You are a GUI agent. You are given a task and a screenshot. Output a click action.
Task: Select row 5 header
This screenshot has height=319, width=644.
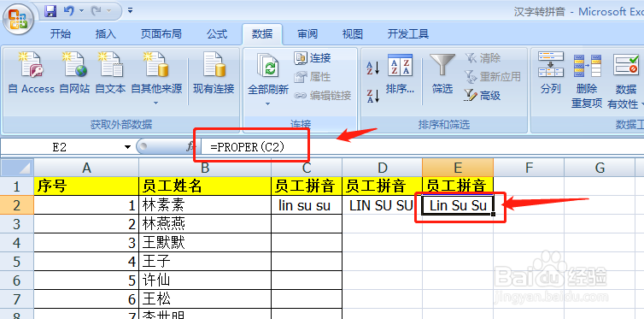coord(16,262)
